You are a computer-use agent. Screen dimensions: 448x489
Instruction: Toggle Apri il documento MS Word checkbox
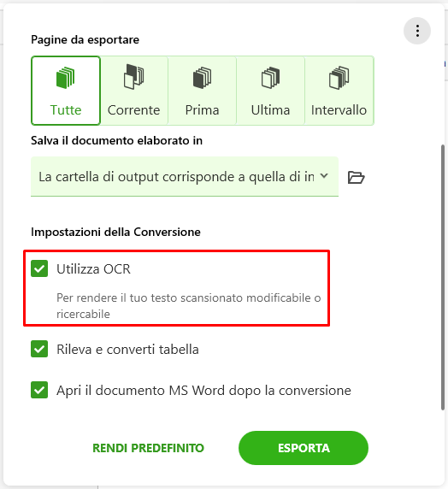tap(39, 390)
